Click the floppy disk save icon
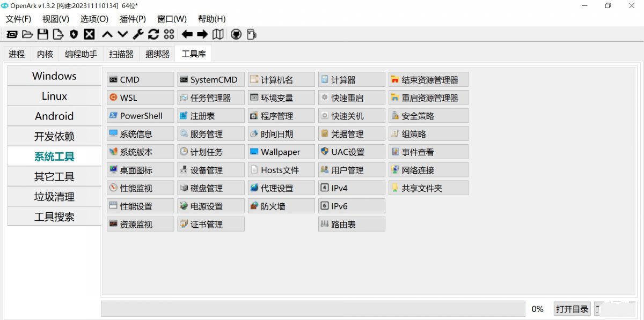 pos(43,34)
